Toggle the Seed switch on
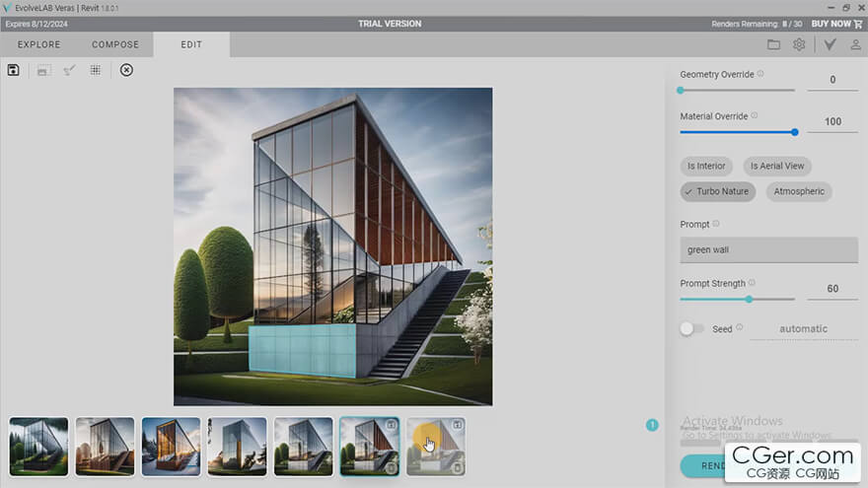The height and width of the screenshot is (488, 868). click(x=691, y=328)
